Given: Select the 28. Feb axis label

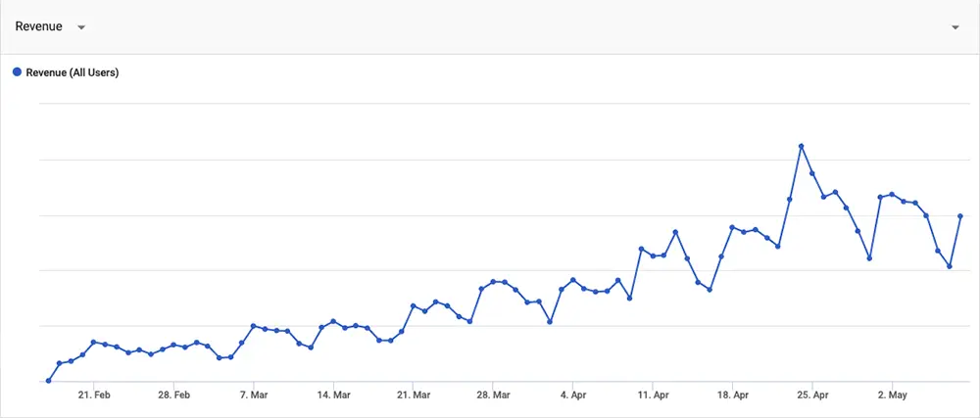Looking at the screenshot, I should coord(173,395).
